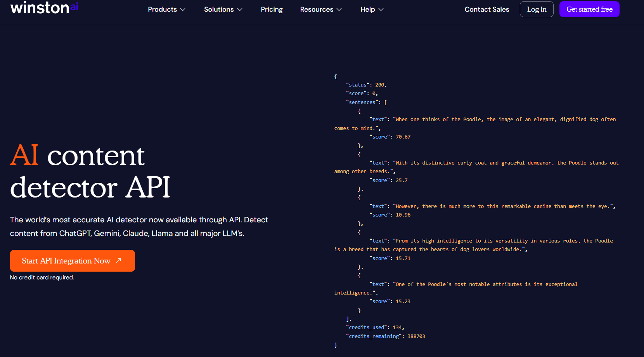644x357 pixels.
Task: Click the sentence starting 'However, there is much more'
Action: (504, 206)
